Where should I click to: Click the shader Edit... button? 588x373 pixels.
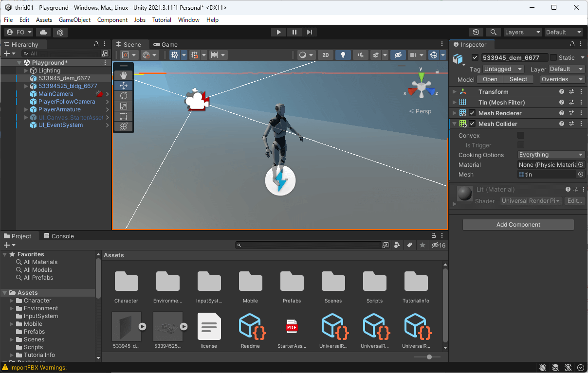[574, 201]
